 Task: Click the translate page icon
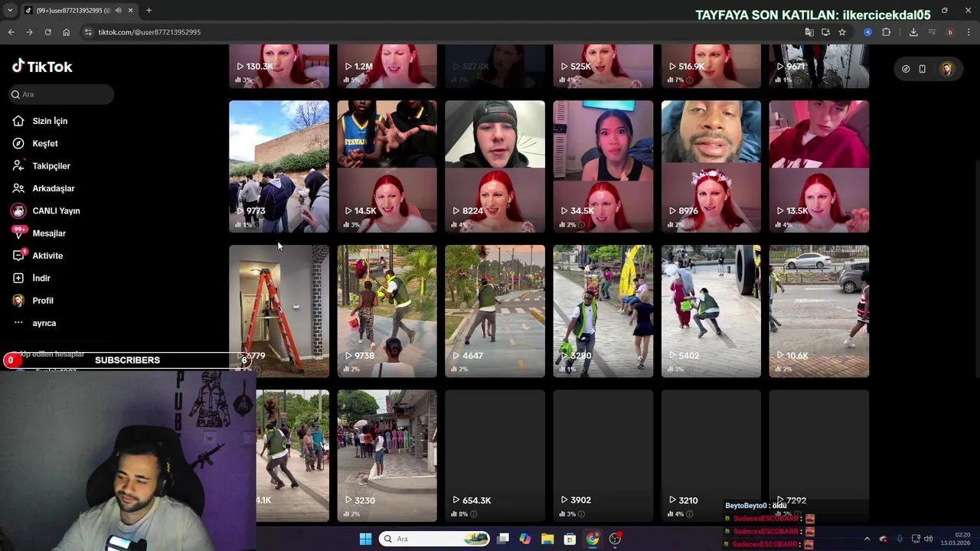[x=809, y=32]
